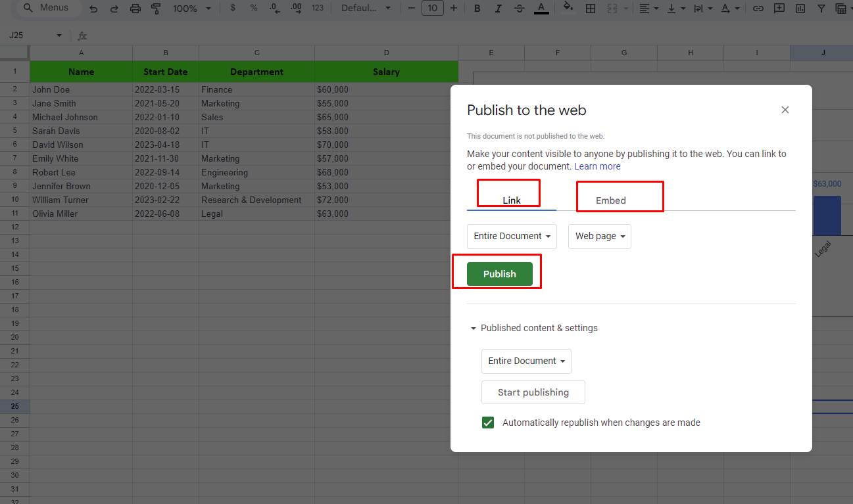Screen dimensions: 853x504
Task: Switch to the Link tab
Action: click(512, 200)
